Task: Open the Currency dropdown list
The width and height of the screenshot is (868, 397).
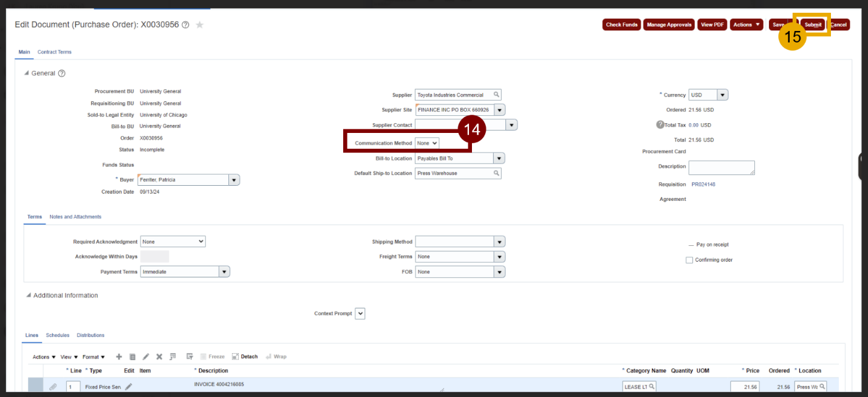Action: [x=722, y=95]
